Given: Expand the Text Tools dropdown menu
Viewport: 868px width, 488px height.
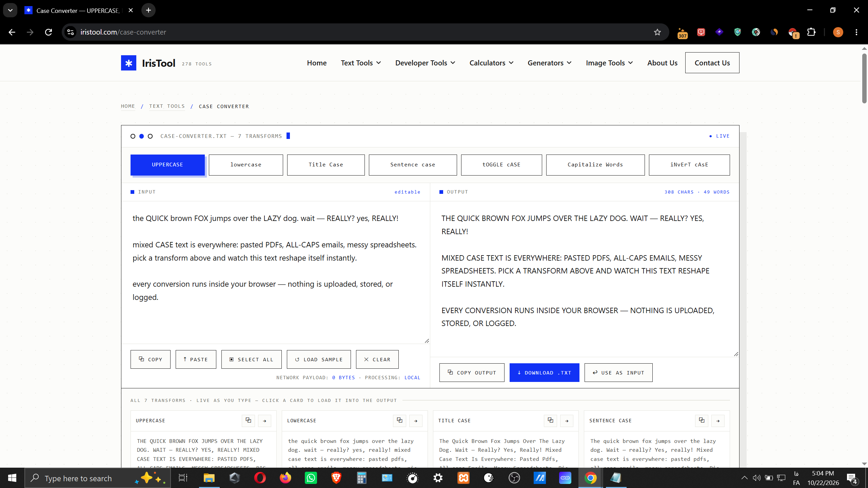Looking at the screenshot, I should click(361, 63).
